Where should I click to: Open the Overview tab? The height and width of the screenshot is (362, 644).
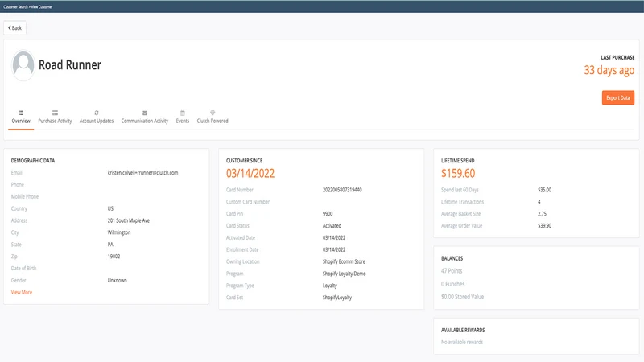(21, 117)
